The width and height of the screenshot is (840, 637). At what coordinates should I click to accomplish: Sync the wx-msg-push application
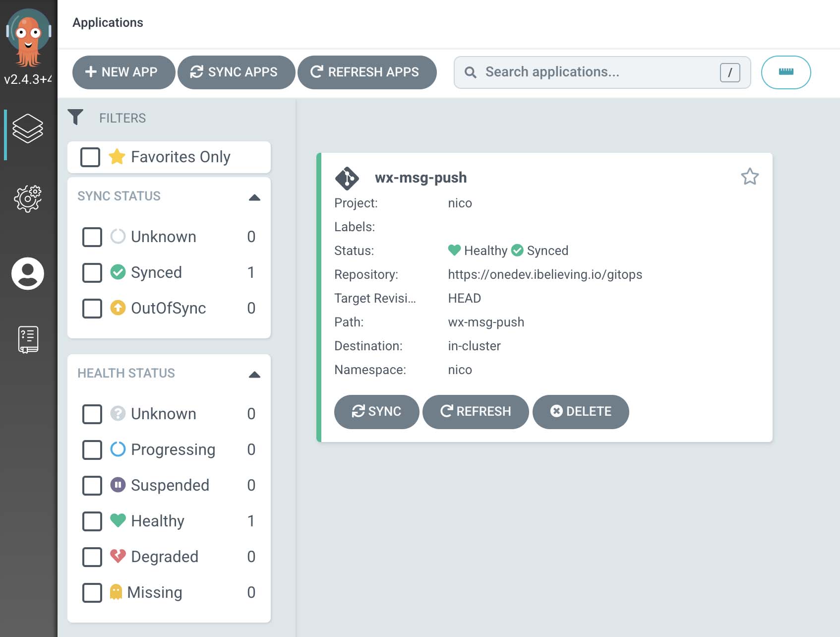click(x=376, y=412)
